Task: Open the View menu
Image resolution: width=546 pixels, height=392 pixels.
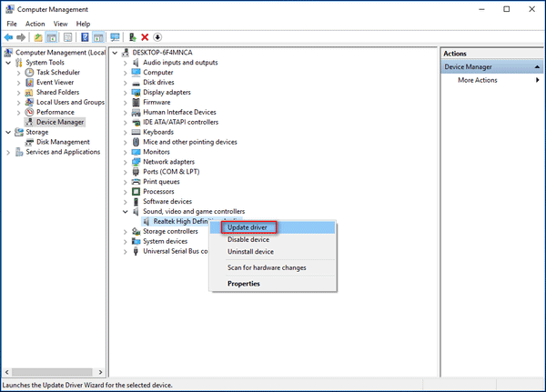Action: 60,24
